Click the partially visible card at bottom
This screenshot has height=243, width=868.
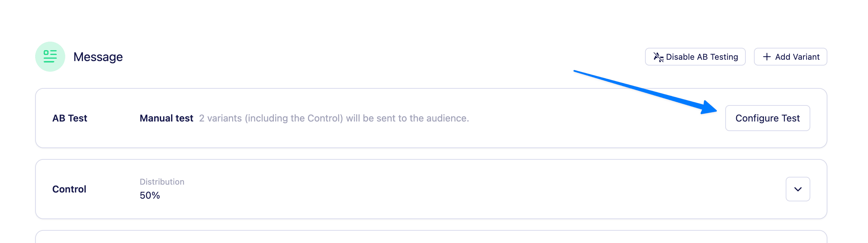430,238
